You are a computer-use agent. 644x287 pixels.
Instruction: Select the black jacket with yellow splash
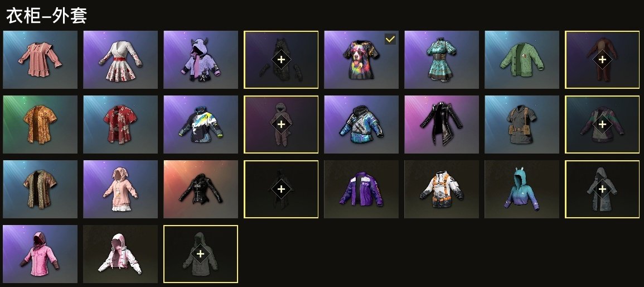(201, 125)
